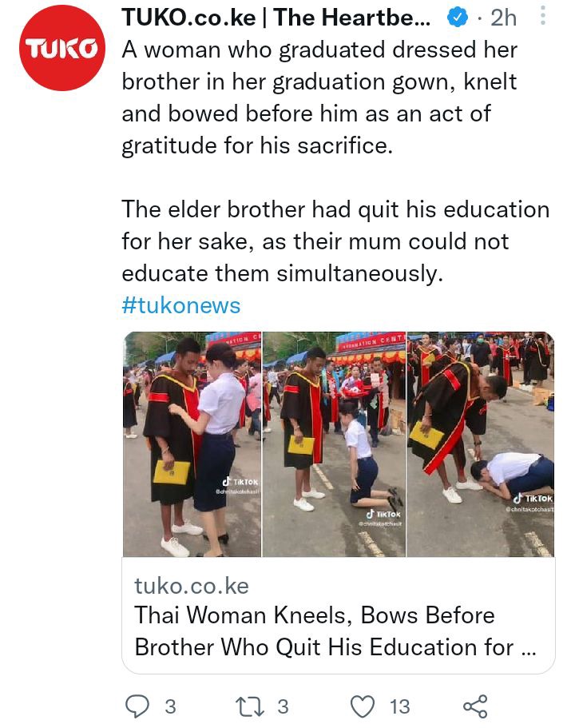Image resolution: width=575 pixels, height=728 pixels.
Task: Click the #tukonews hashtag
Action: (181, 305)
